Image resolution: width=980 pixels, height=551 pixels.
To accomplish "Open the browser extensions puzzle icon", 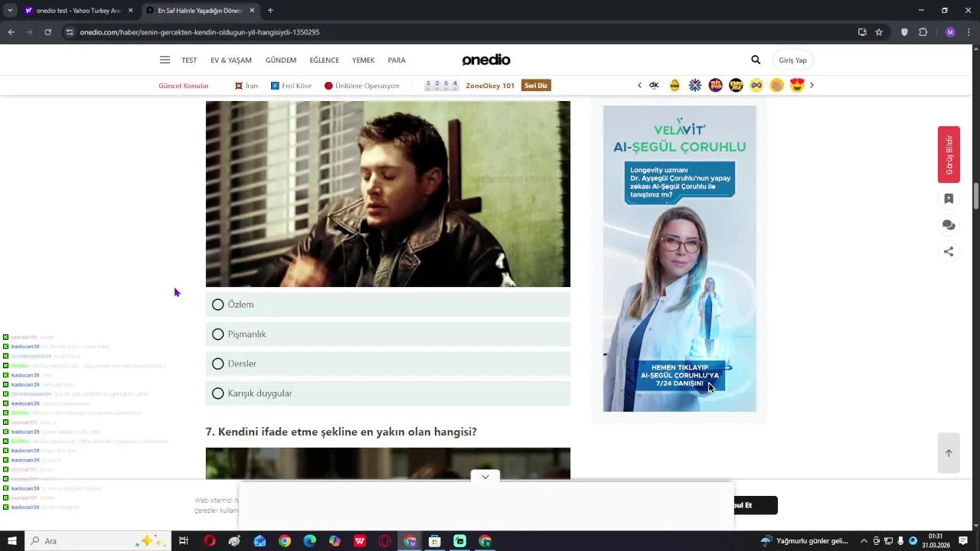I will [923, 32].
